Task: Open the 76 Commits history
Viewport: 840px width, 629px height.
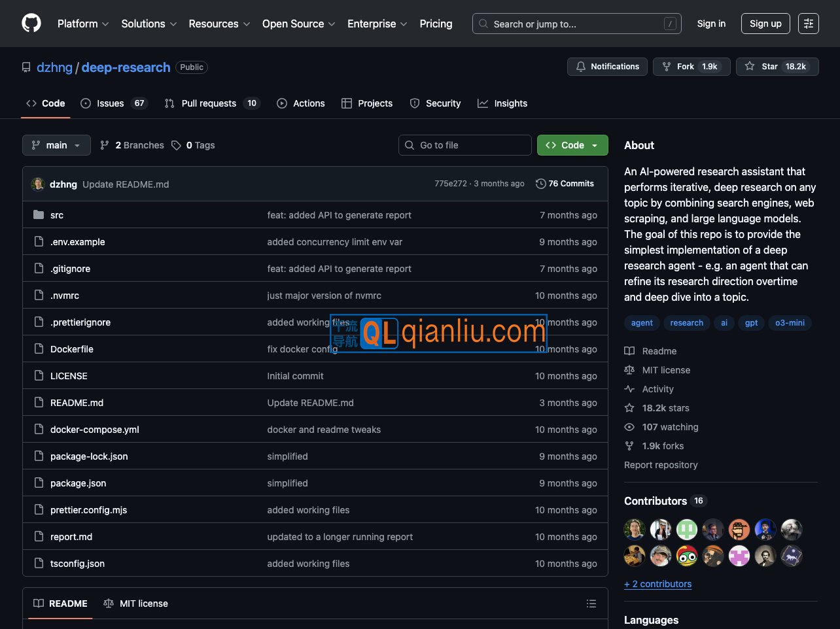Action: click(x=565, y=184)
